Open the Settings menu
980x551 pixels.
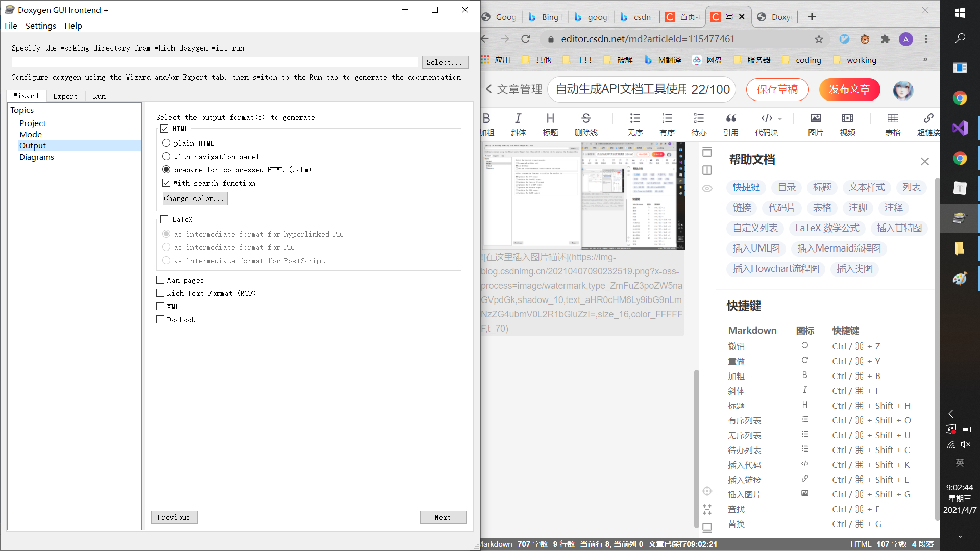click(x=41, y=26)
